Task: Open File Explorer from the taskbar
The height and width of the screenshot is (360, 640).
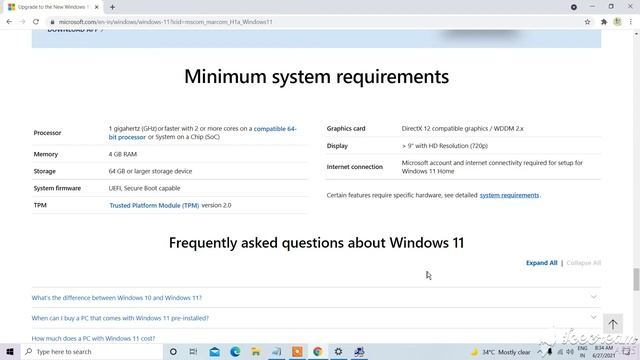Action: (x=256, y=351)
